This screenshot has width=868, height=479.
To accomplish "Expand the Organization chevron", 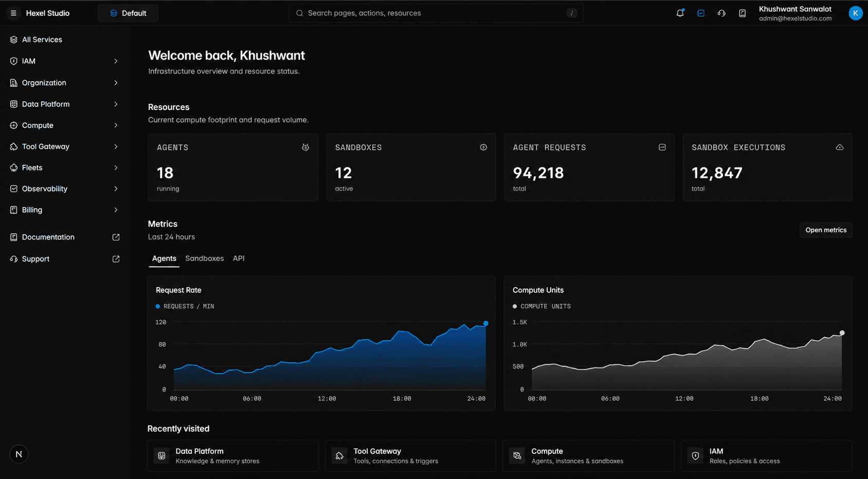I will click(x=116, y=83).
